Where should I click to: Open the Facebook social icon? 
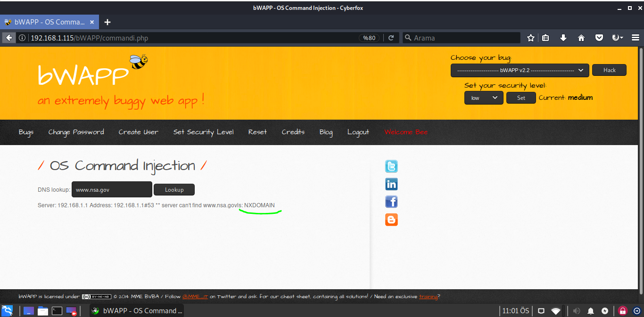pos(391,202)
